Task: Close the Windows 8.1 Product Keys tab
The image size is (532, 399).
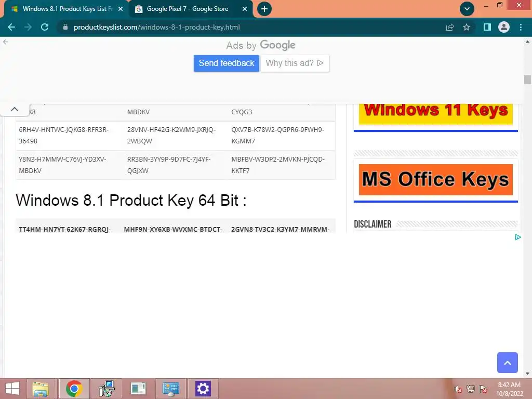Action: click(121, 9)
